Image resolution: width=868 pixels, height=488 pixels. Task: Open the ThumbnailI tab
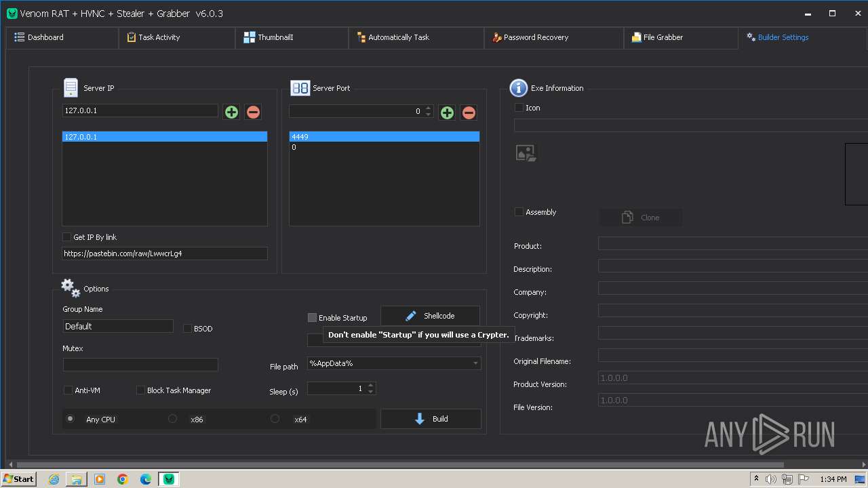pyautogui.click(x=292, y=37)
